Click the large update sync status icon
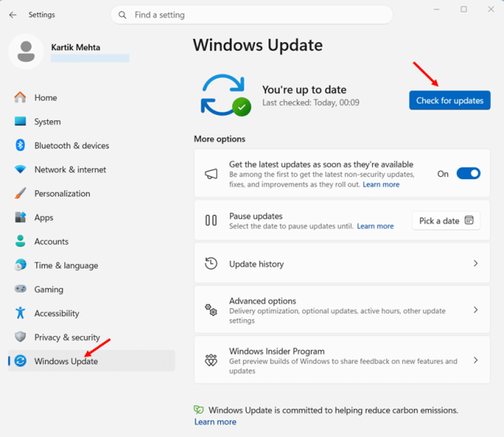504x437 pixels. click(226, 95)
